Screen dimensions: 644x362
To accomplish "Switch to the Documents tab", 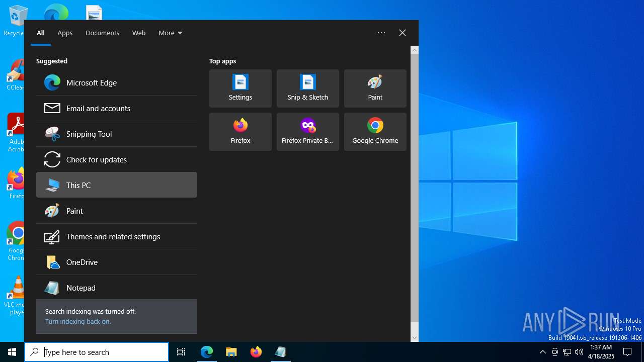I will coord(102,33).
